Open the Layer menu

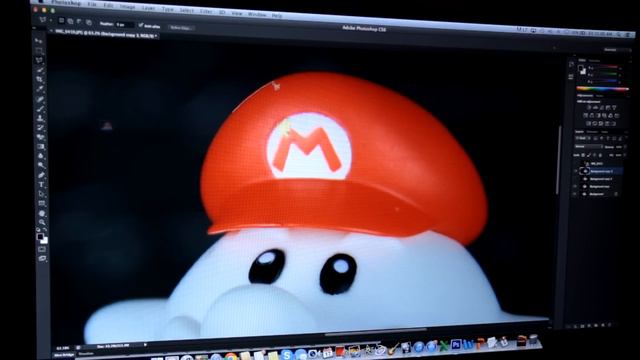pyautogui.click(x=148, y=8)
